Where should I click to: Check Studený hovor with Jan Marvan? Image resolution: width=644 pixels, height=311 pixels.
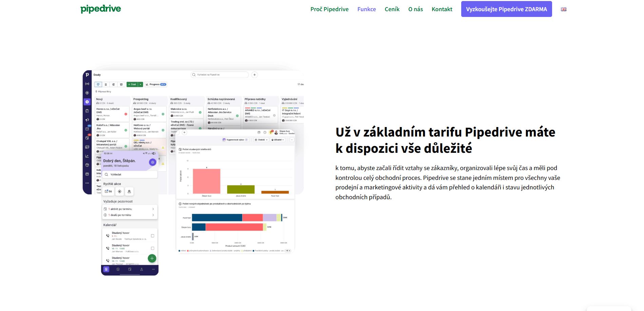(x=153, y=248)
